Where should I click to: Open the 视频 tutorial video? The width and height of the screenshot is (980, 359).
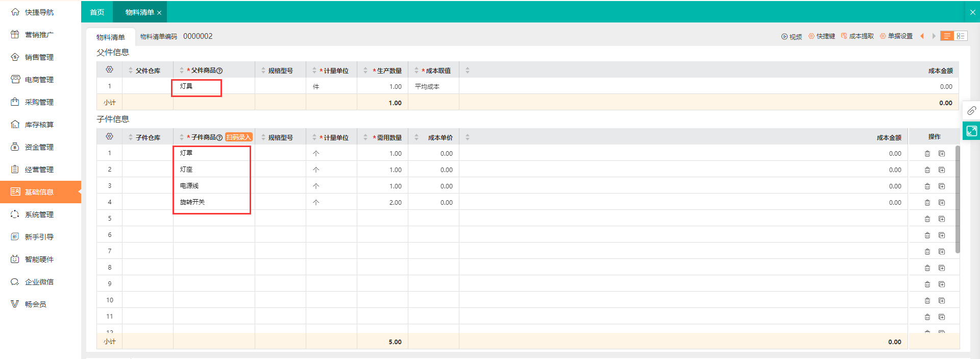click(x=792, y=37)
